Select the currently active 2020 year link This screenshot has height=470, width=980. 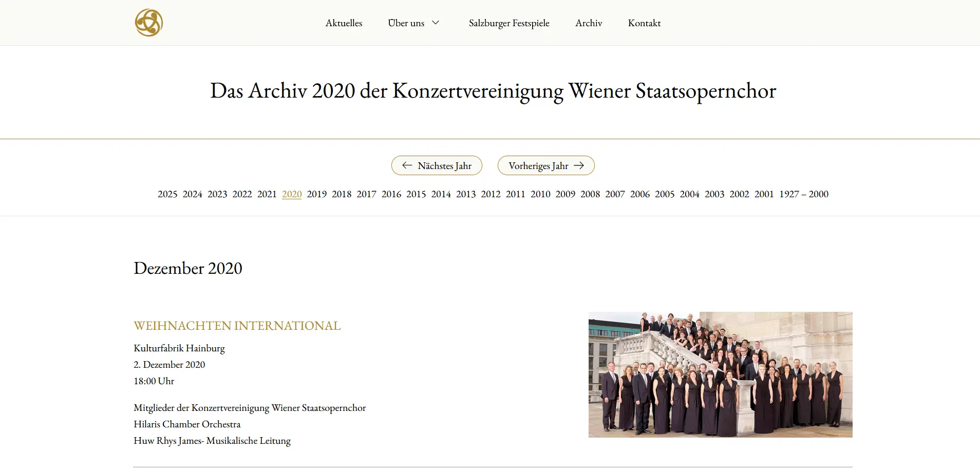pos(292,194)
